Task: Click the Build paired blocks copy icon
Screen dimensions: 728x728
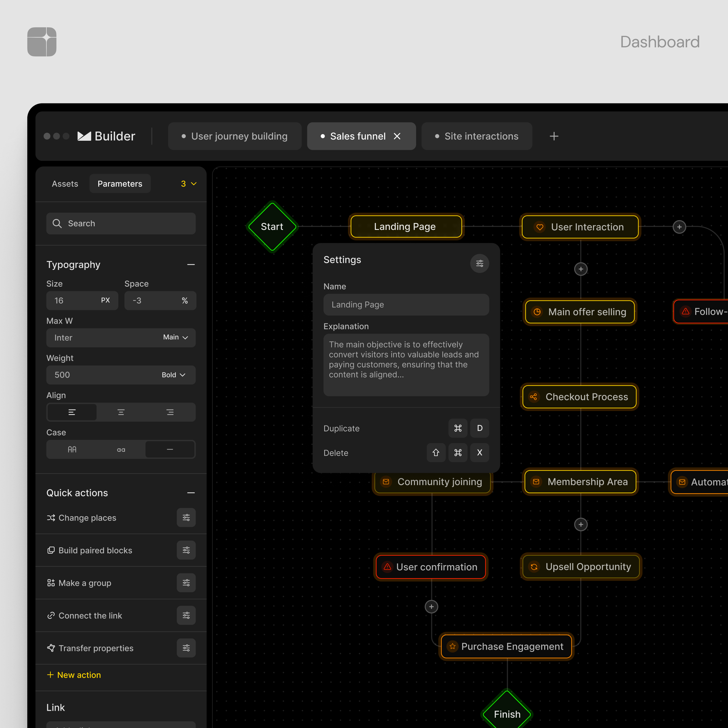Action: click(51, 550)
